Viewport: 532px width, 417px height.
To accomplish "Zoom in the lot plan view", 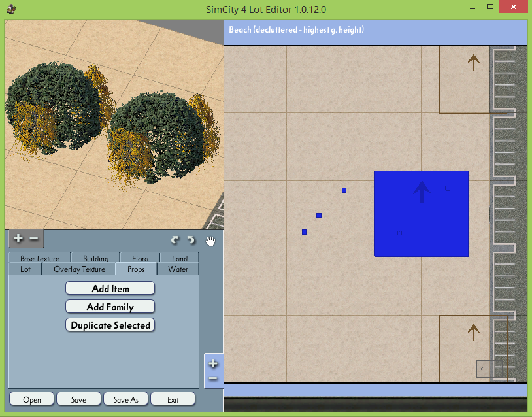I will pos(213,363).
